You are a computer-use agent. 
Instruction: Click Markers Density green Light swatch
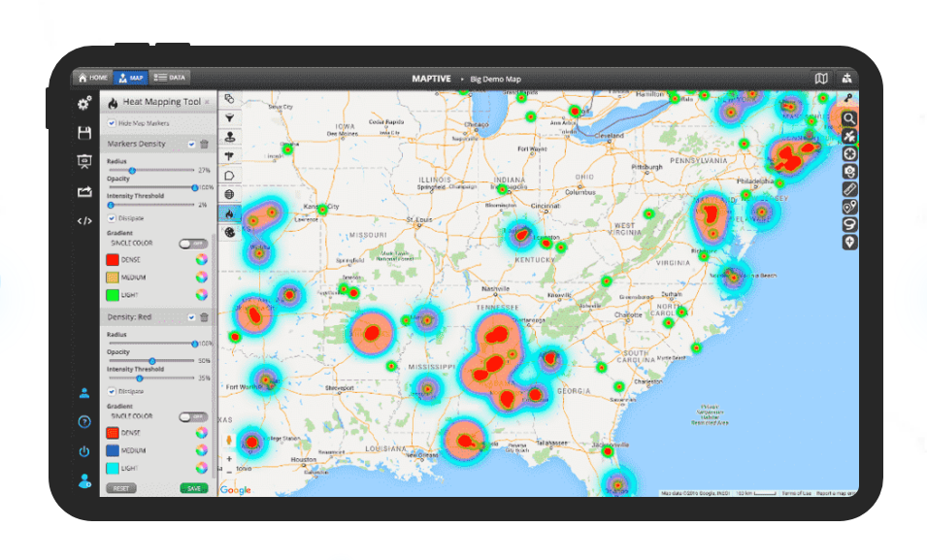click(113, 294)
